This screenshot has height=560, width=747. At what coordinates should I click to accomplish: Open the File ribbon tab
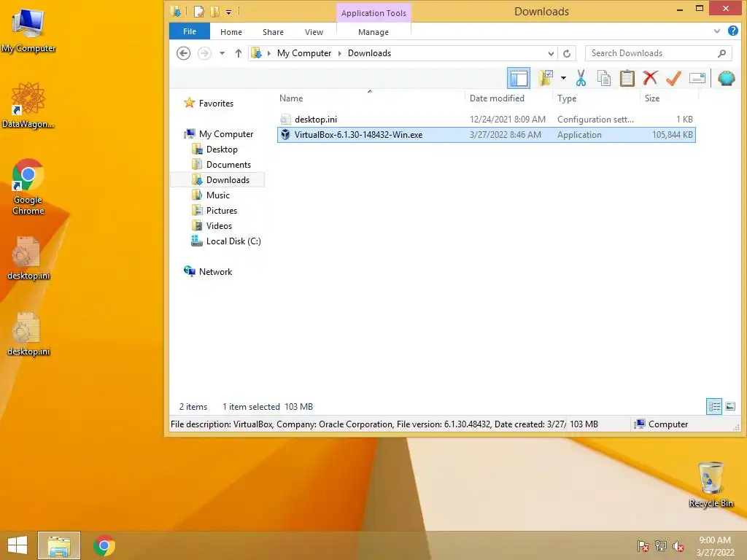coord(190,31)
